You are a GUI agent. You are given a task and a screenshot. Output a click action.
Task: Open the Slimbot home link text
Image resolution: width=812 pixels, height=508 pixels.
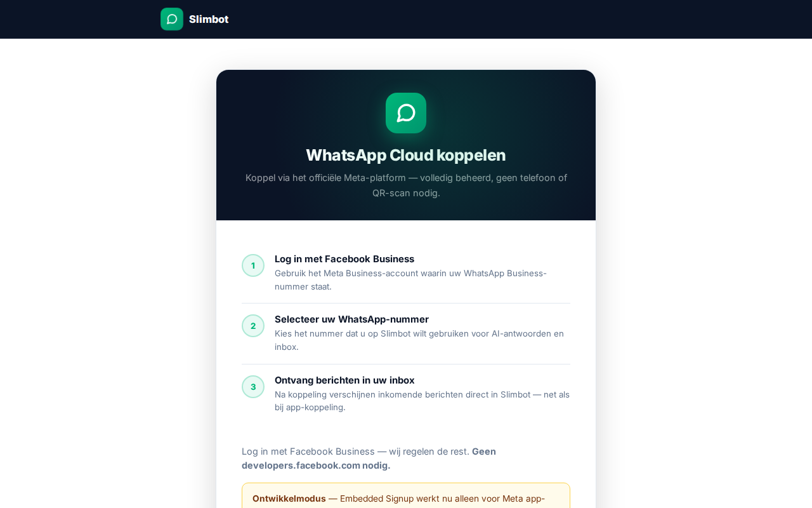click(209, 19)
